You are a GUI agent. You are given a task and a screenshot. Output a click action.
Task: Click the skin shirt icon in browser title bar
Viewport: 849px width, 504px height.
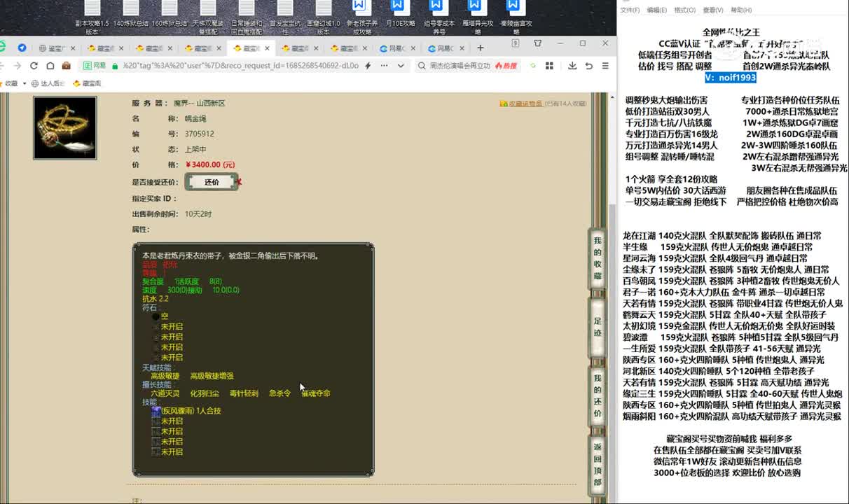(538, 43)
